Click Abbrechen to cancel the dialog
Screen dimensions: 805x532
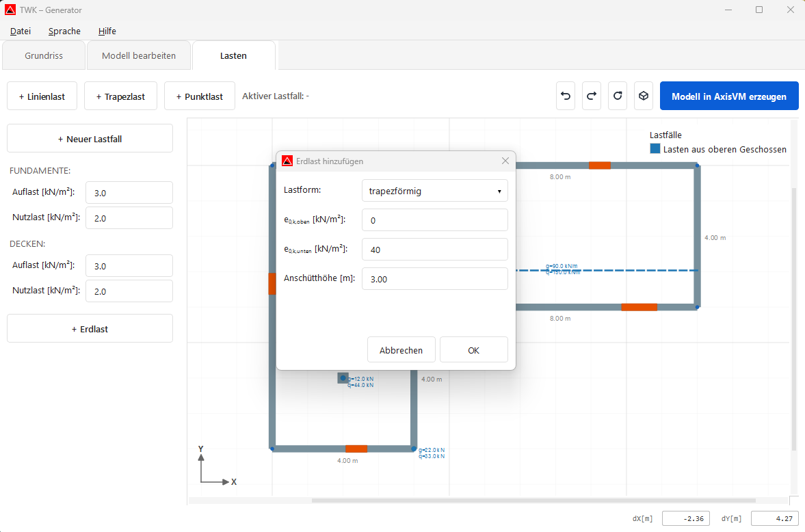tap(401, 349)
